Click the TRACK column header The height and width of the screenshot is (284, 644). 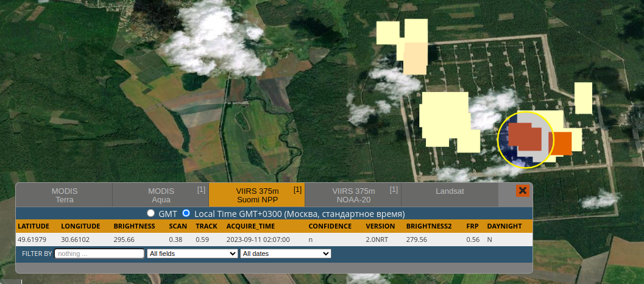(206, 226)
